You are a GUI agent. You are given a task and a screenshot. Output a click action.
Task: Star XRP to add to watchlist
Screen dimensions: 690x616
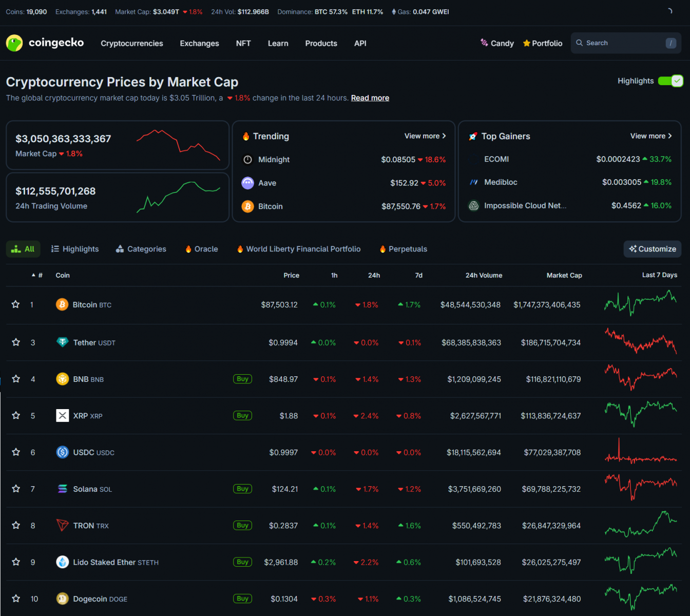click(x=16, y=416)
